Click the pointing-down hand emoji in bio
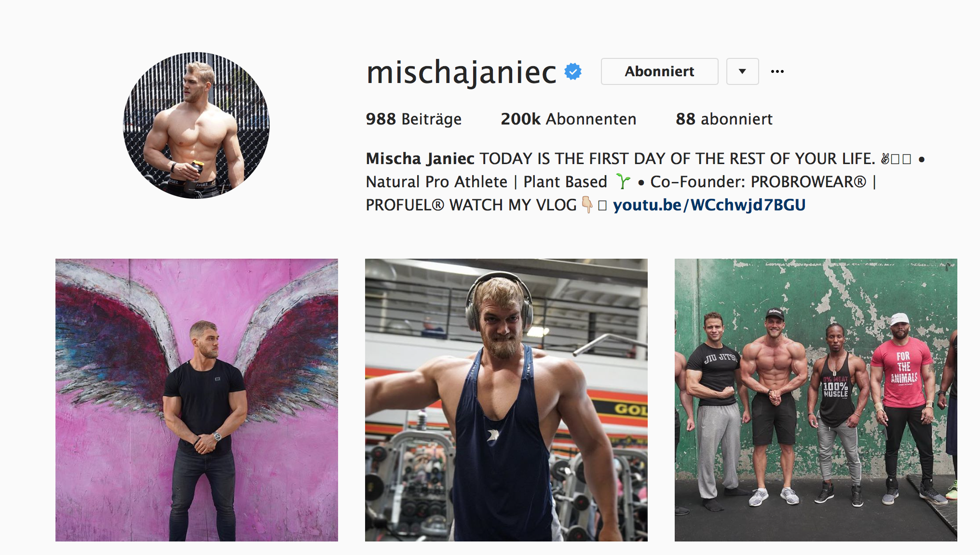This screenshot has height=555, width=980. pos(587,205)
